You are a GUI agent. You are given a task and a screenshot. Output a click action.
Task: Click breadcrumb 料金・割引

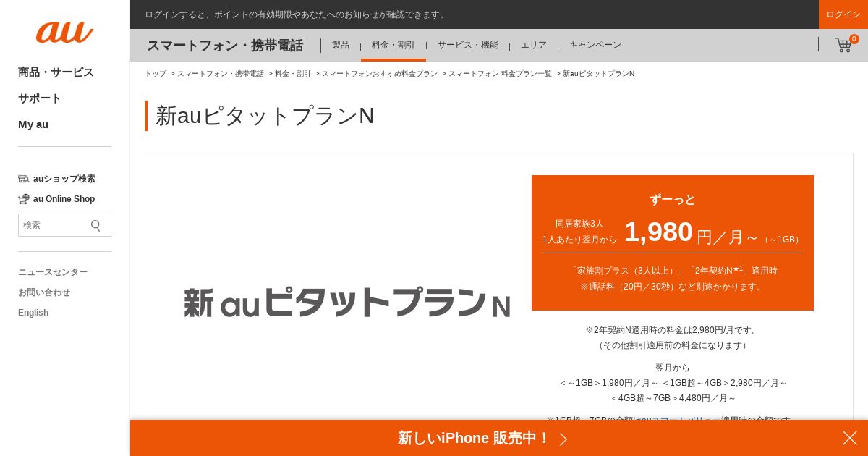(x=293, y=74)
